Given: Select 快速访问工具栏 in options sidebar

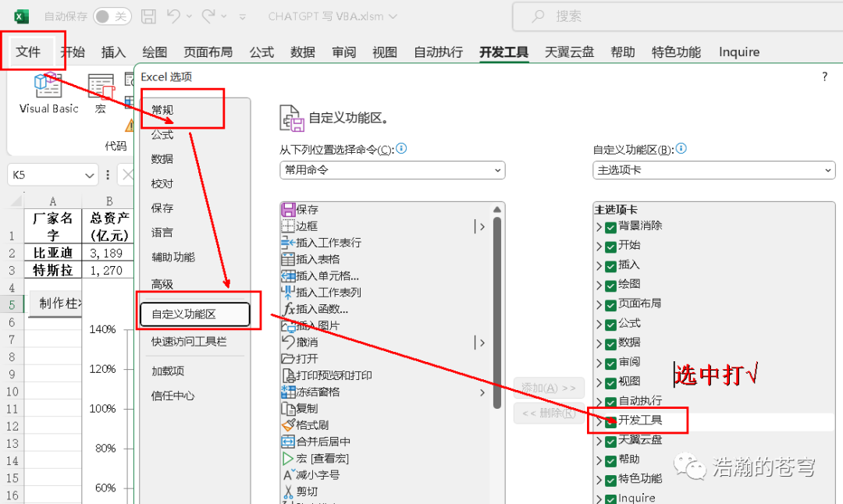Looking at the screenshot, I should point(189,342).
